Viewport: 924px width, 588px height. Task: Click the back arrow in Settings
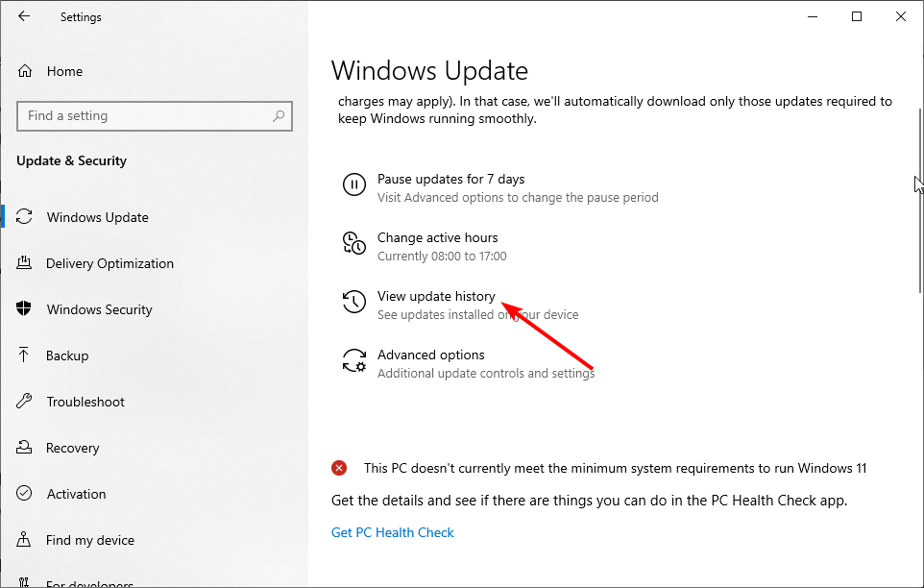coord(24,16)
